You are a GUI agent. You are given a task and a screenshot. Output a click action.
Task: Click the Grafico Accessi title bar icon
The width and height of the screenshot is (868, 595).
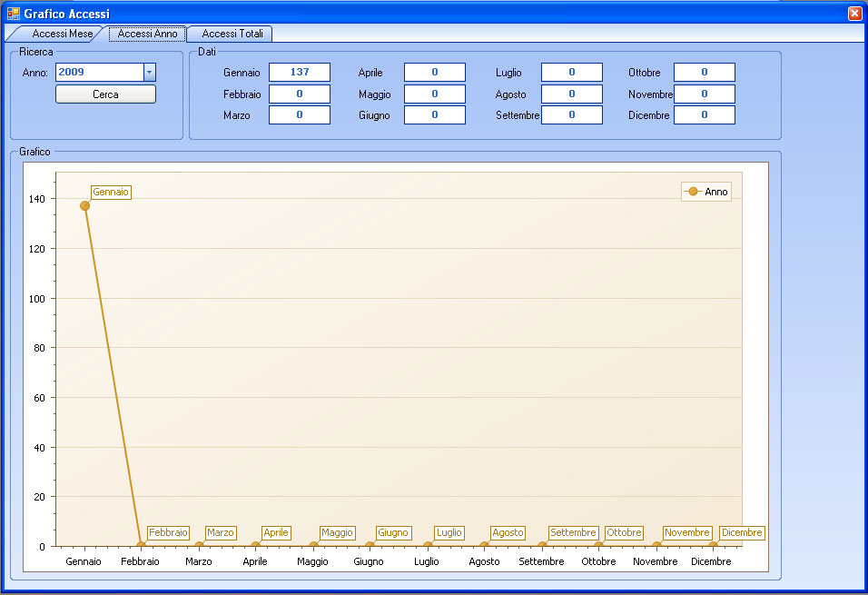tap(14, 14)
